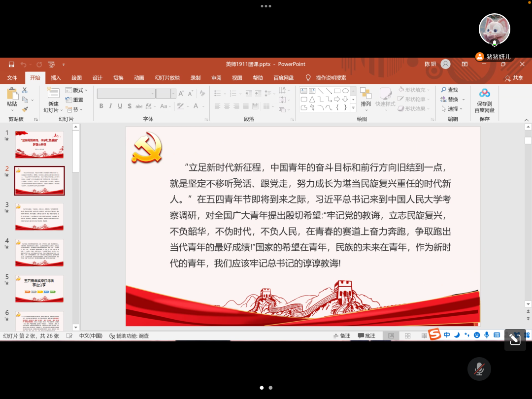Switch to the 幻灯片放映 Slide Show tab
This screenshot has height=399, width=532.
[167, 78]
